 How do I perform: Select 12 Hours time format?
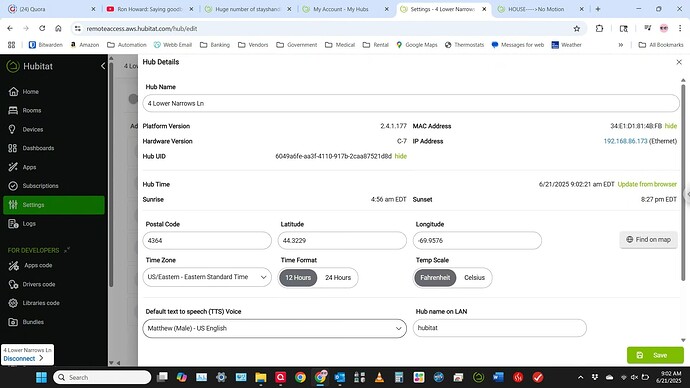coord(298,278)
